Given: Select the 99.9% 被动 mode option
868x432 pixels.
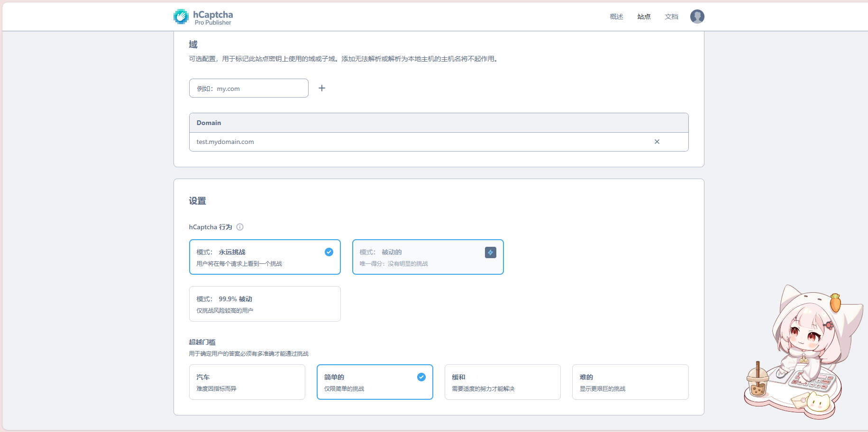Looking at the screenshot, I should (265, 304).
